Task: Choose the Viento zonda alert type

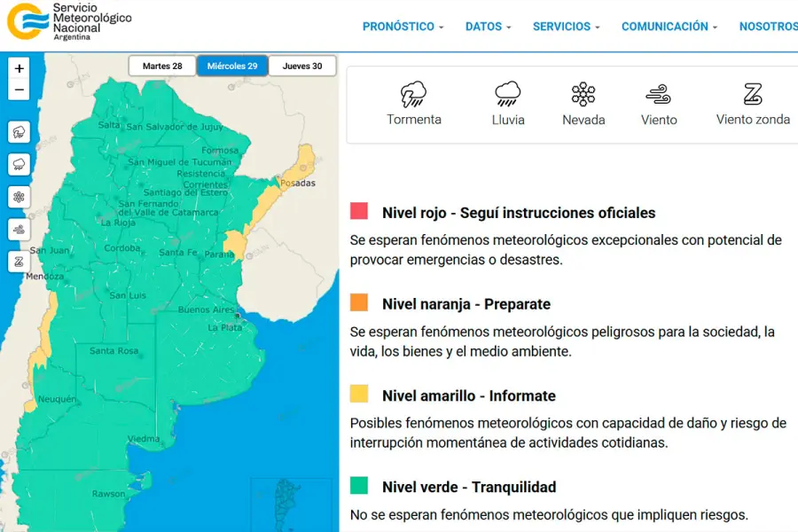Action: [753, 104]
